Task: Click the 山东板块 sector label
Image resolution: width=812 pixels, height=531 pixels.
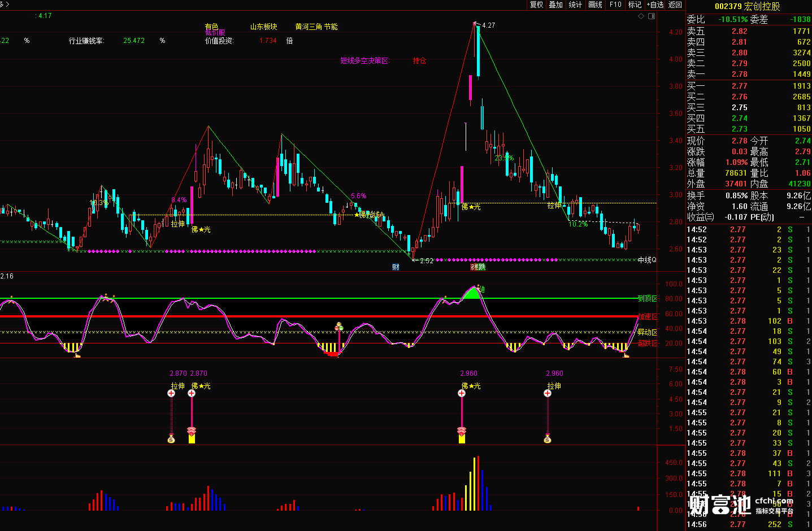Action: coord(264,27)
